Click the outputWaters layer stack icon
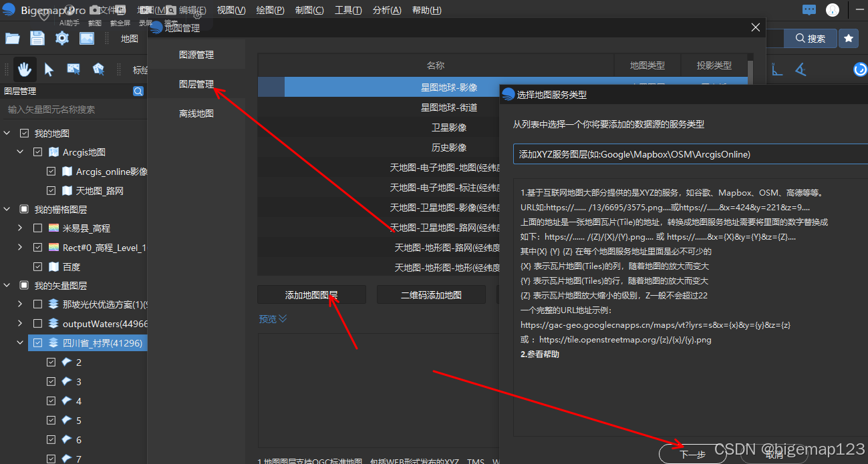This screenshot has width=868, height=464. click(54, 324)
